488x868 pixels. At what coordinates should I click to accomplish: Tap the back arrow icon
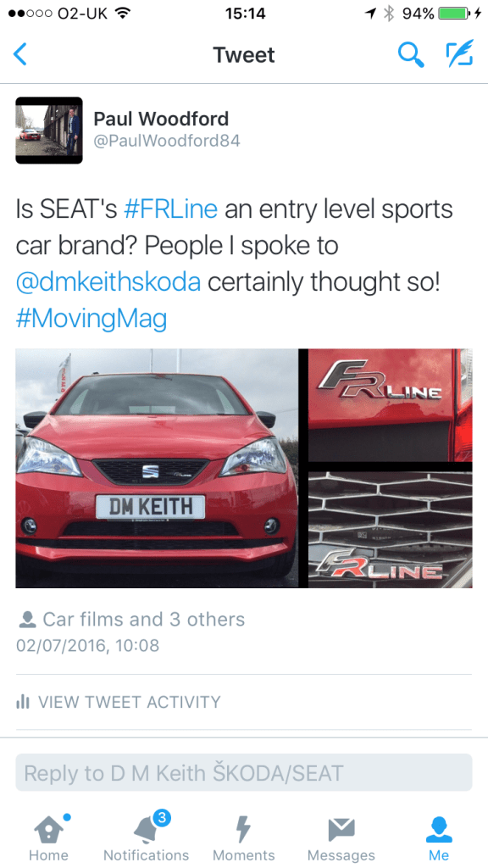pos(20,55)
